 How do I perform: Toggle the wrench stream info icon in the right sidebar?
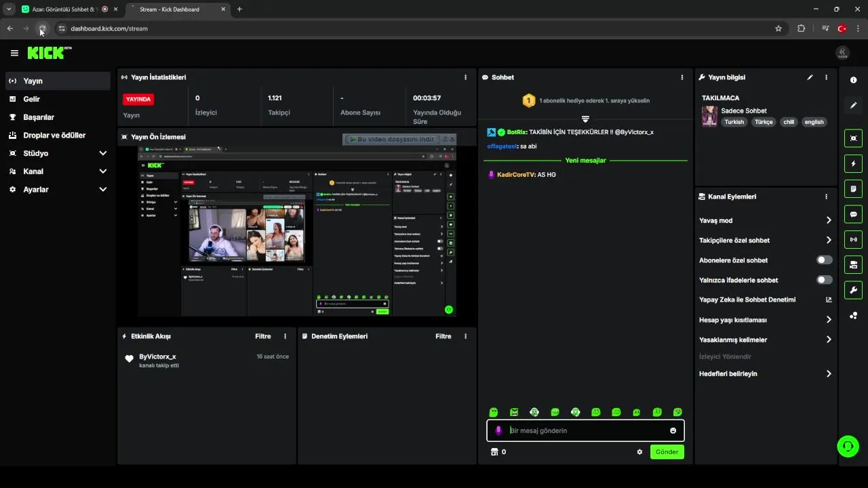853,290
